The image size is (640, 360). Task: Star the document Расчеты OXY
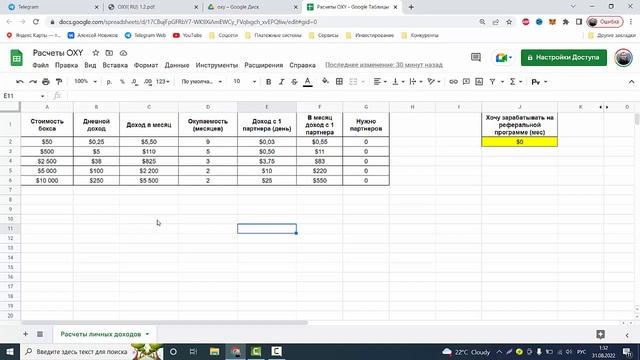point(96,53)
